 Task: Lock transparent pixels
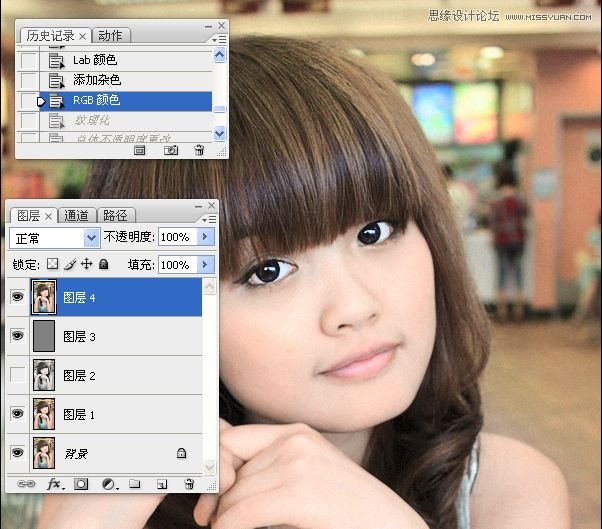[53, 264]
